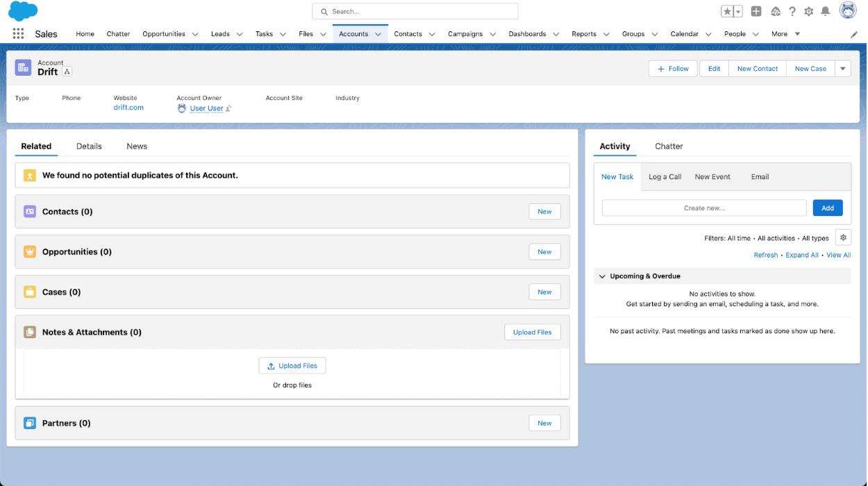The height and width of the screenshot is (486, 868).
Task: Open the Salesforce Help question mark
Action: (792, 11)
